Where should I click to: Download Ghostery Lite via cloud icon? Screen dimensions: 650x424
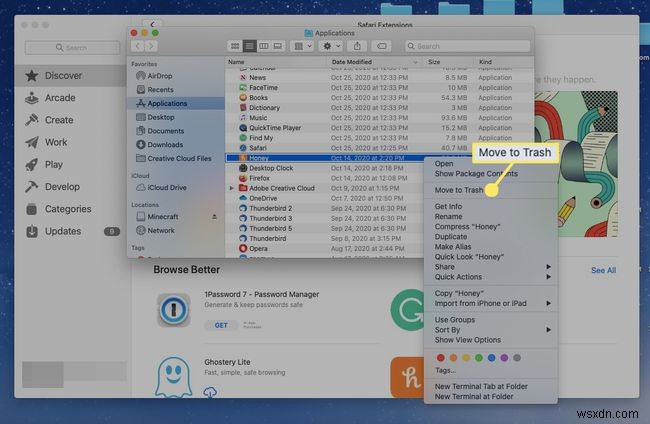coord(210,392)
